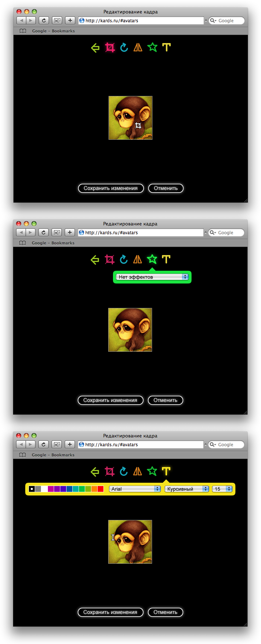Viewport: 261px width, 644px height.
Task: Pick the white color swatch
Action: point(44,489)
